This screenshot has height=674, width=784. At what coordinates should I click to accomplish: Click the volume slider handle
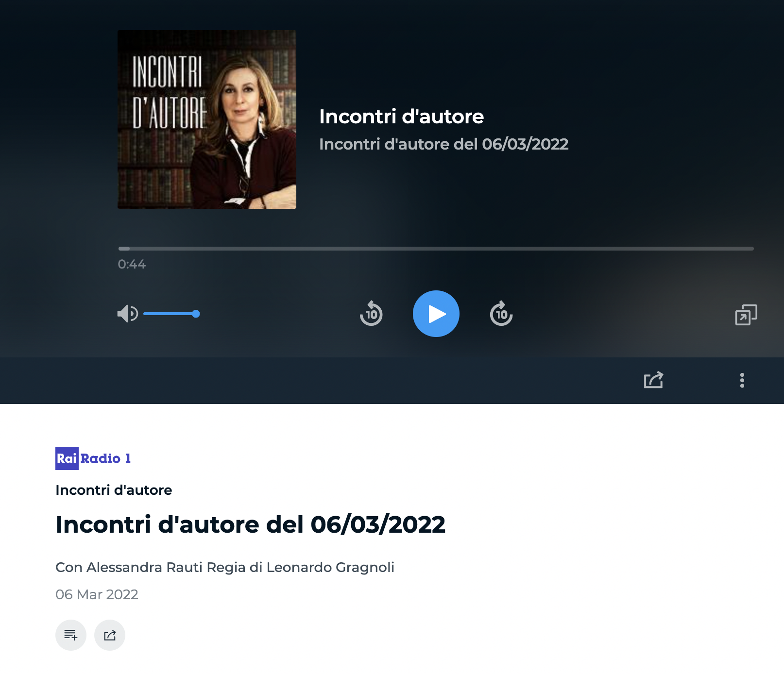click(x=196, y=314)
